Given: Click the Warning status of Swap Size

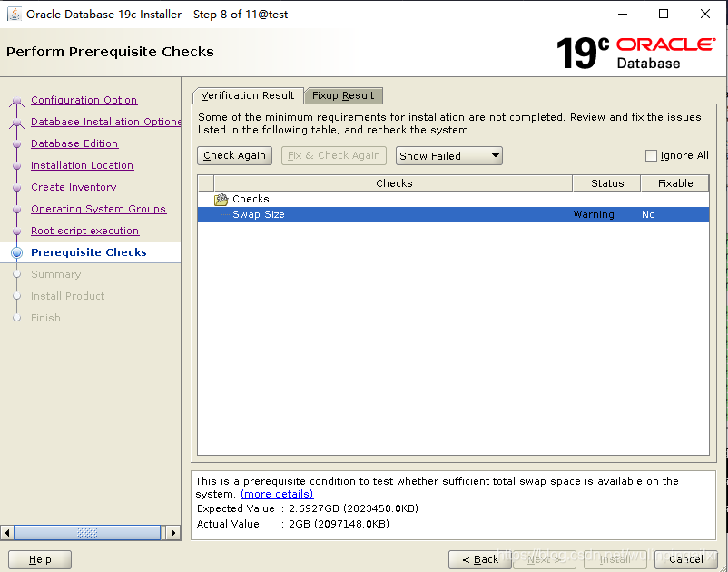Looking at the screenshot, I should point(594,214).
